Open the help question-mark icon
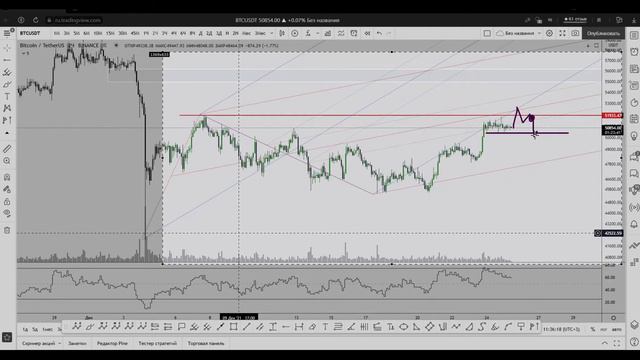This screenshot has height=360, width=640. pyautogui.click(x=634, y=342)
